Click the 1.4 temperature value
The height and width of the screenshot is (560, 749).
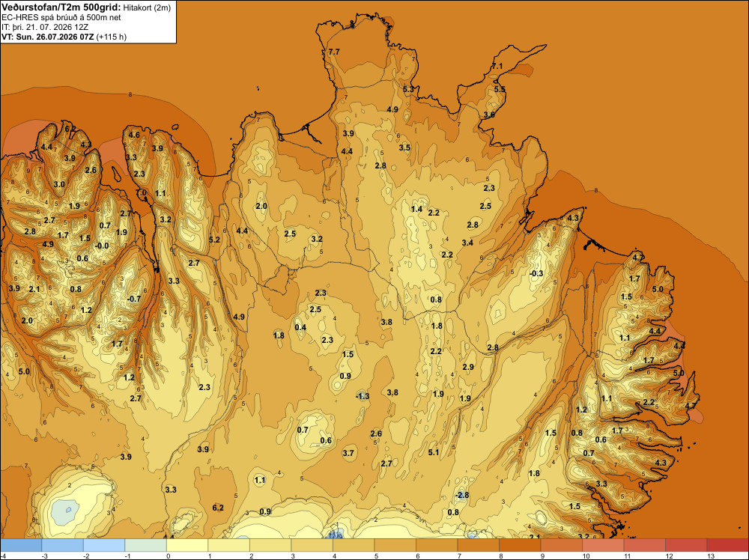(x=416, y=209)
